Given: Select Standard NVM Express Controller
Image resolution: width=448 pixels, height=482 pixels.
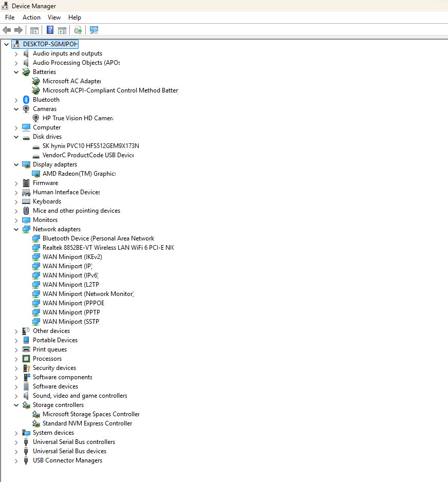Looking at the screenshot, I should [87, 423].
